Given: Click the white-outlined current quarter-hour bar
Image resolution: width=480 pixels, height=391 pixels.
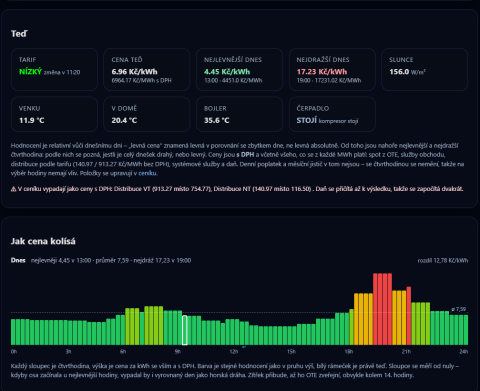Looking at the screenshot, I should [x=185, y=330].
